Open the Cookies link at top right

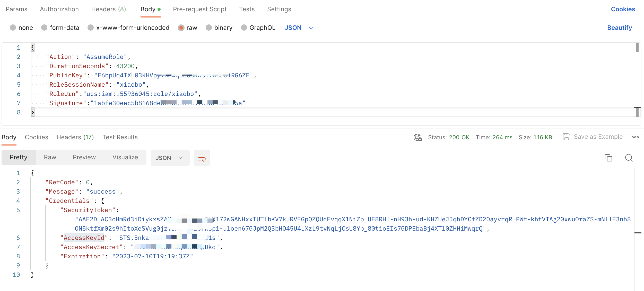623,9
